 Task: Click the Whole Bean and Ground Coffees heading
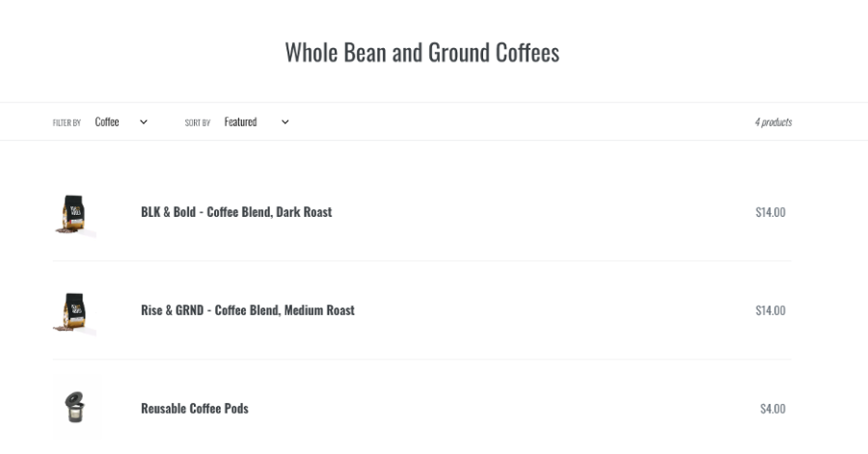(x=421, y=52)
